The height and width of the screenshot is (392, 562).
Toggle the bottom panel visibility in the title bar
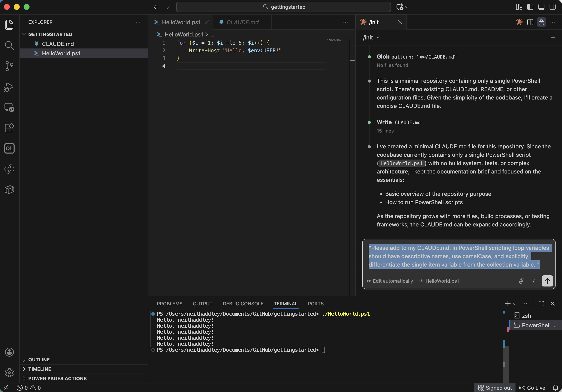point(541,7)
